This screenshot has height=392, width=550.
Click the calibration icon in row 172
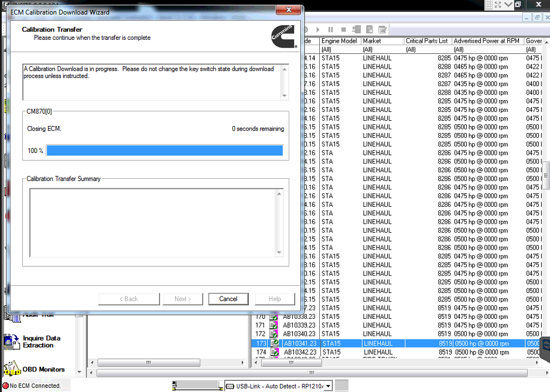274,334
